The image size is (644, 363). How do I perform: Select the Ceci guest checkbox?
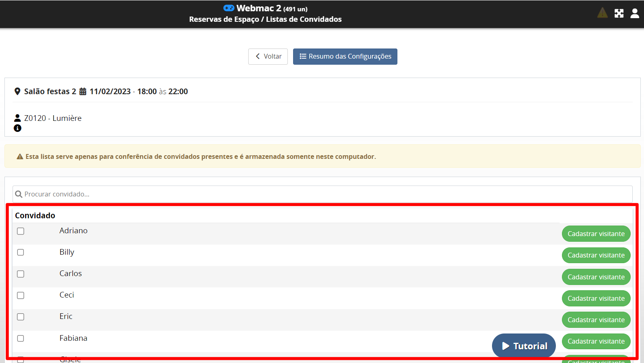pyautogui.click(x=21, y=295)
